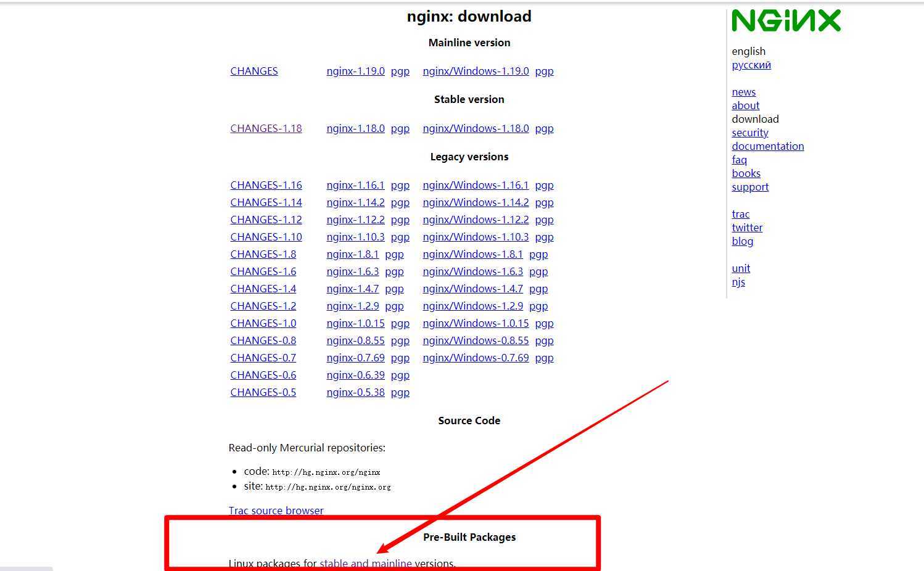Open the faq page

[739, 160]
